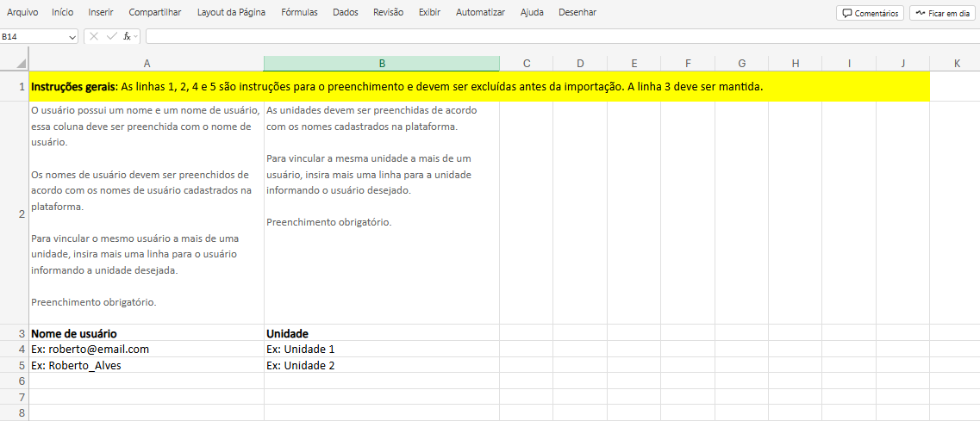Select column I header
The image size is (980, 421).
point(849,63)
